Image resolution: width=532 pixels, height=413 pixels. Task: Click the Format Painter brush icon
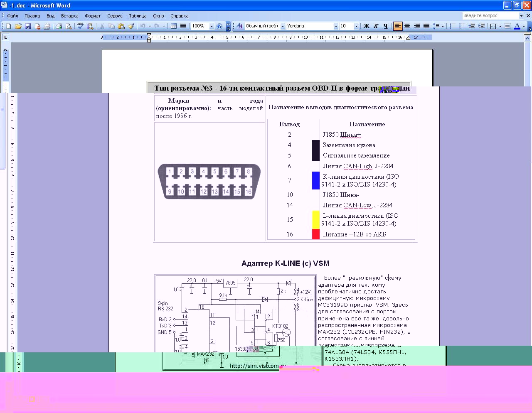tap(131, 26)
